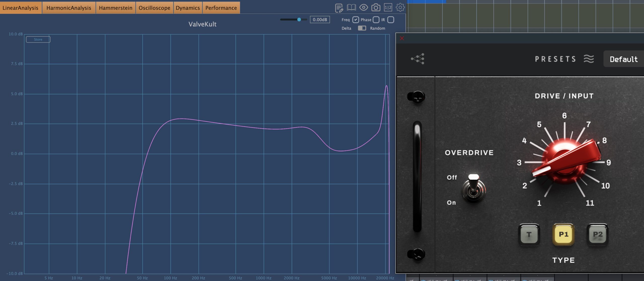Open the notes editor icon
Viewport: 644px width, 281px height.
pyautogui.click(x=339, y=8)
